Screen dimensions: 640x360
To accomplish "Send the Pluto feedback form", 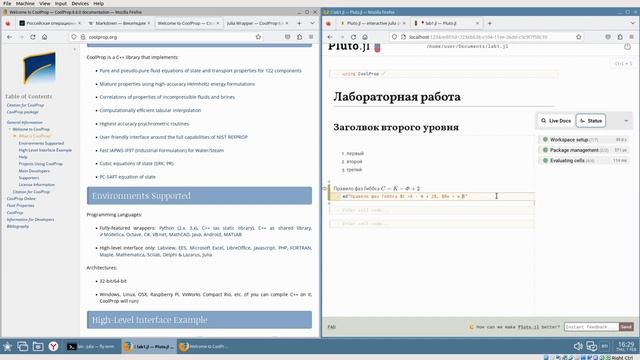I will click(626, 327).
